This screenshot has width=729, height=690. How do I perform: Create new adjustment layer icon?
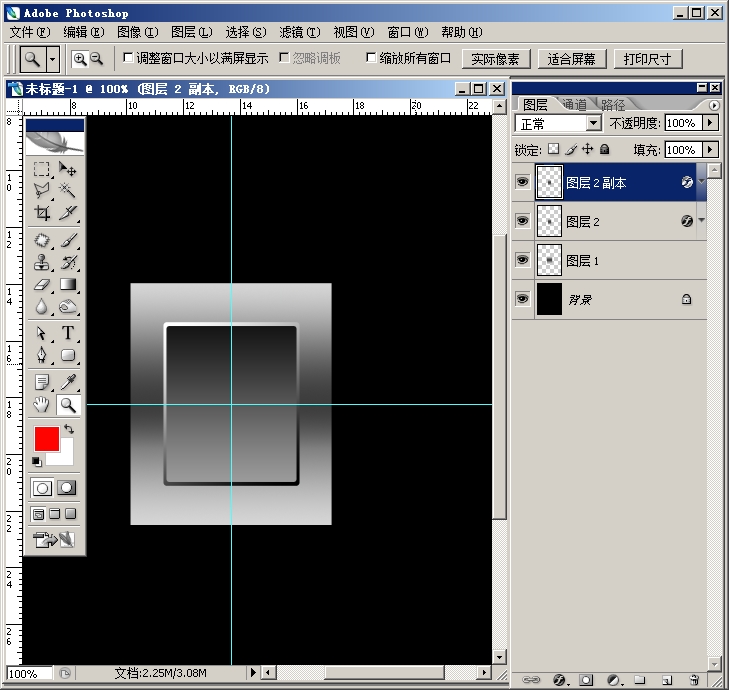click(614, 680)
